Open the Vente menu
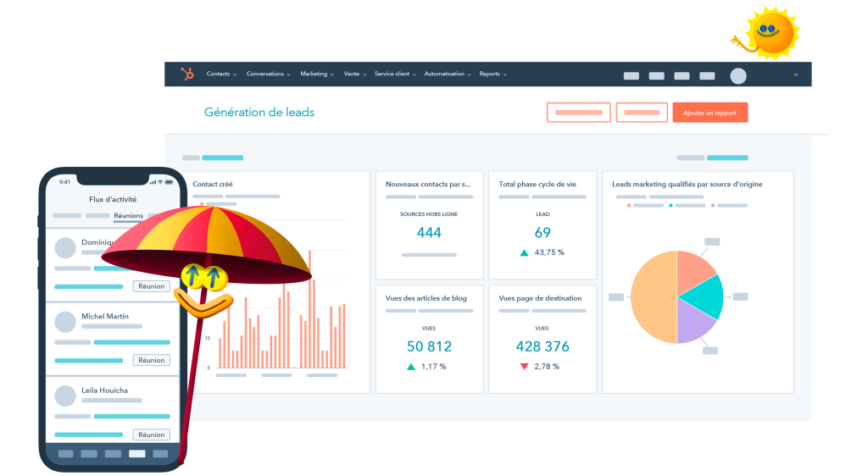 coord(355,74)
